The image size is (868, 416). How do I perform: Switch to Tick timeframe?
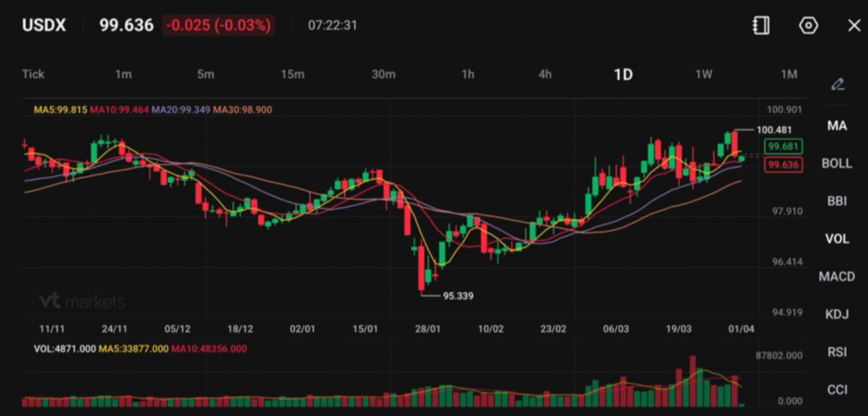click(x=33, y=75)
